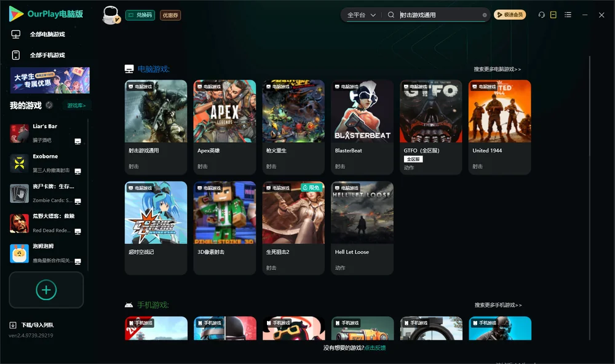
Task: Open the 优惠券 coupon button
Action: pos(170,15)
